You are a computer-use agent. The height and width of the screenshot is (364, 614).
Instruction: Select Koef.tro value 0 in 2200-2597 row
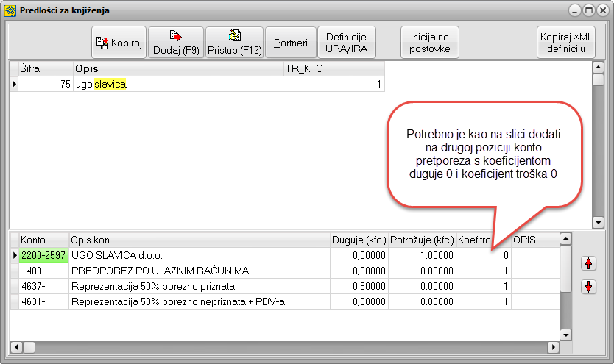pyautogui.click(x=484, y=255)
